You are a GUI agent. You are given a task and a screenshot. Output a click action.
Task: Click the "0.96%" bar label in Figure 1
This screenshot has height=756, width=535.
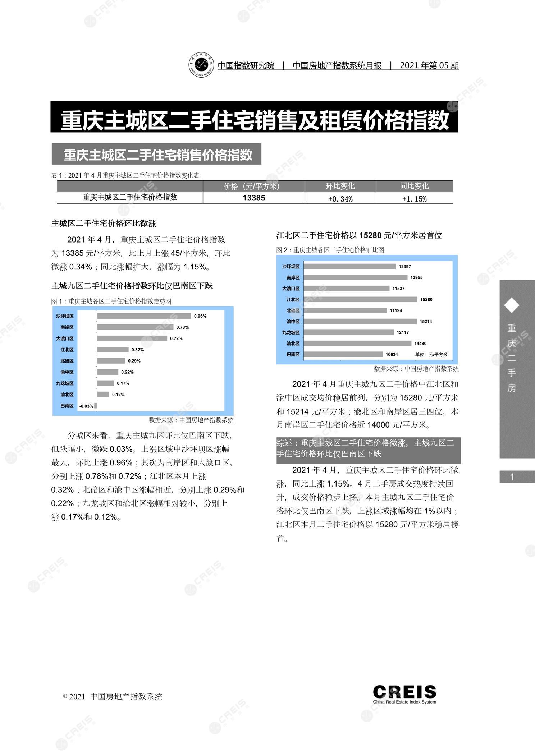[x=200, y=316]
